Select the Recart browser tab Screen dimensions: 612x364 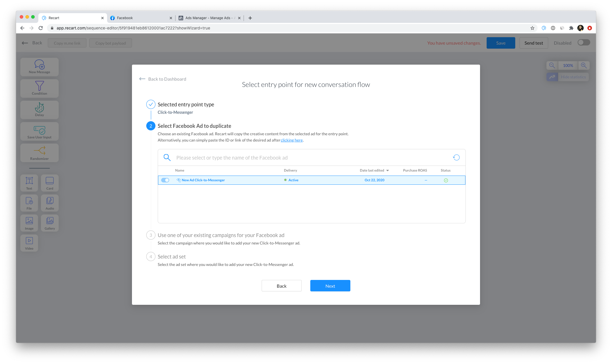(x=73, y=18)
